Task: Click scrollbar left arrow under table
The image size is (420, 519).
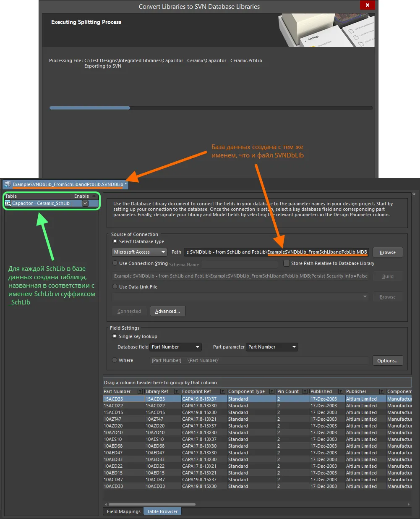Action: (105, 504)
